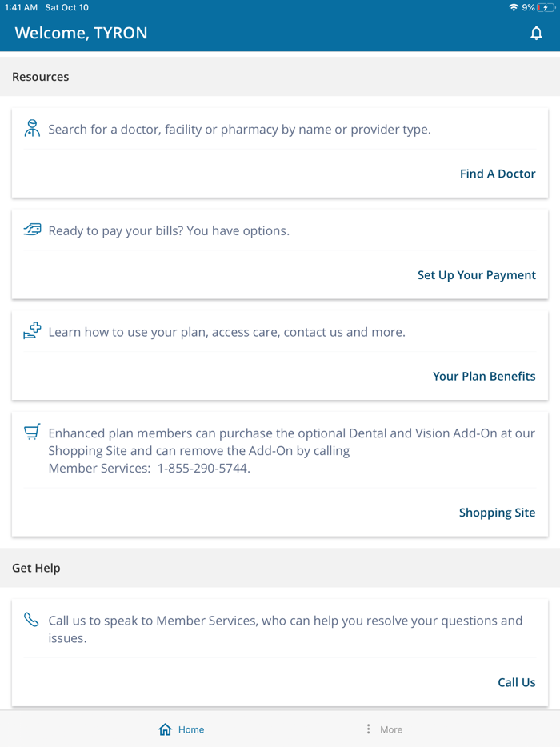Visit the Shopping Site link

pyautogui.click(x=497, y=513)
